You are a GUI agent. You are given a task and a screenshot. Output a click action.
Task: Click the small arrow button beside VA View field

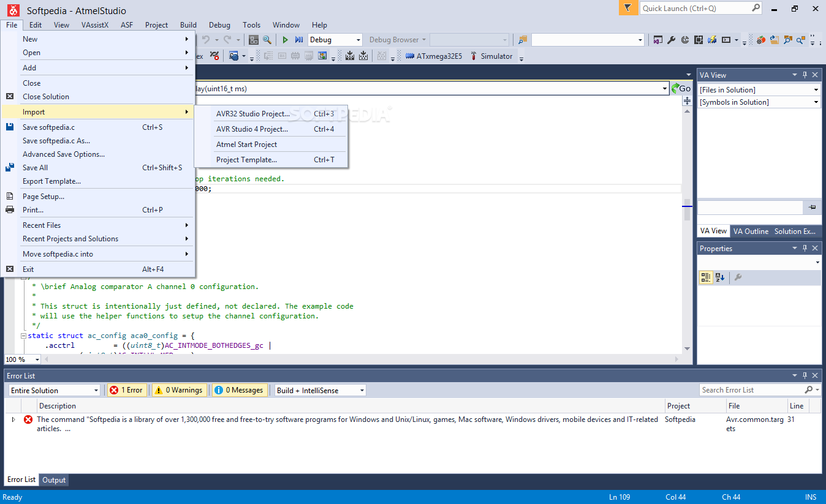pyautogui.click(x=813, y=208)
